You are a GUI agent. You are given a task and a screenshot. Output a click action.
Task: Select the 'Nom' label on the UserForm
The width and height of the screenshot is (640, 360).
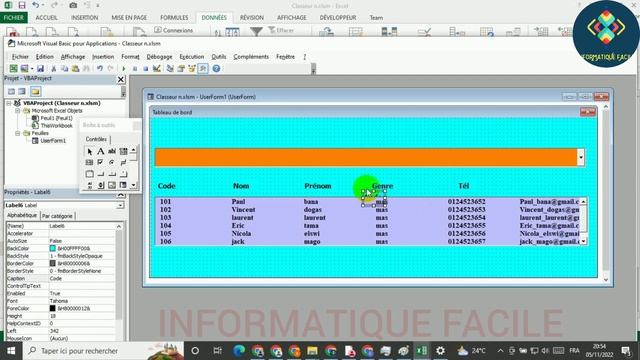[241, 186]
